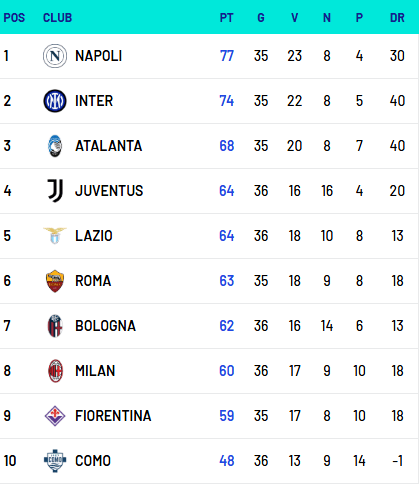Click the Bologna club badge
The width and height of the screenshot is (419, 484).
coord(55,326)
